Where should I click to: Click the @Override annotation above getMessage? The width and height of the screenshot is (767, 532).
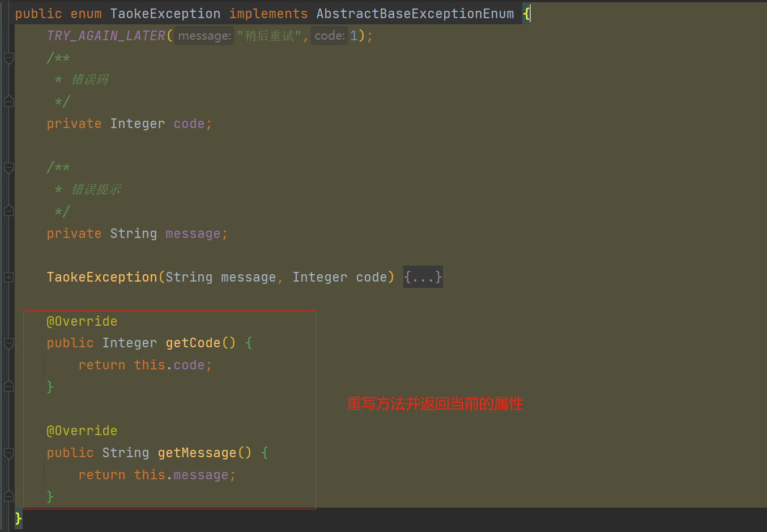[x=82, y=431]
